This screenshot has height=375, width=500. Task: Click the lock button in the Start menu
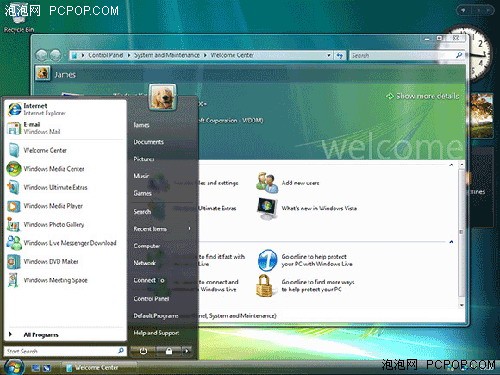click(169, 351)
